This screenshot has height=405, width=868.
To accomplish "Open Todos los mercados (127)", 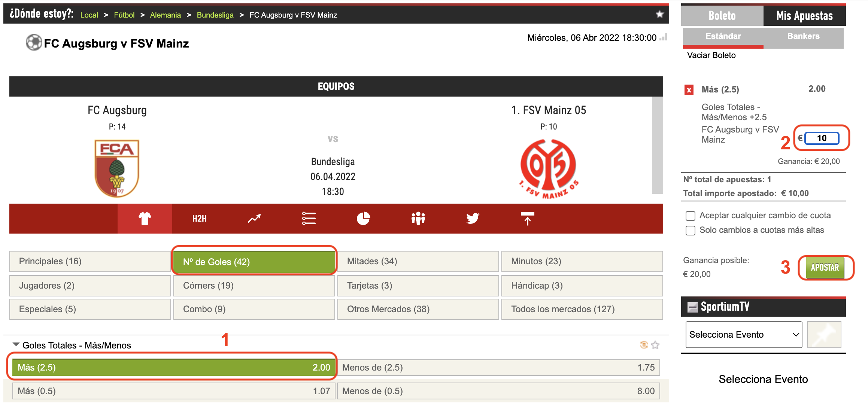I will [x=582, y=309].
